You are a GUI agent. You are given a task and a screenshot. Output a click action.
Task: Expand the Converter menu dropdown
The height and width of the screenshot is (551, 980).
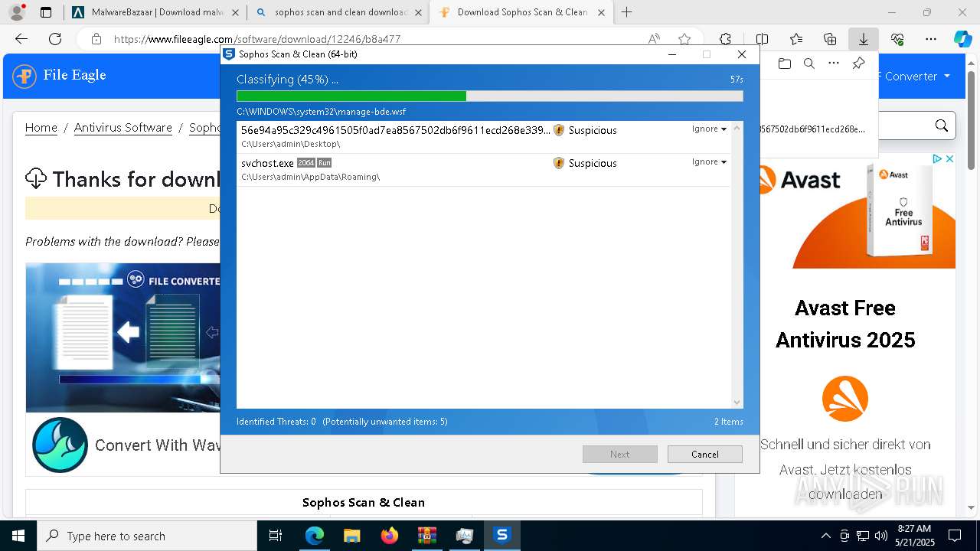click(x=916, y=76)
